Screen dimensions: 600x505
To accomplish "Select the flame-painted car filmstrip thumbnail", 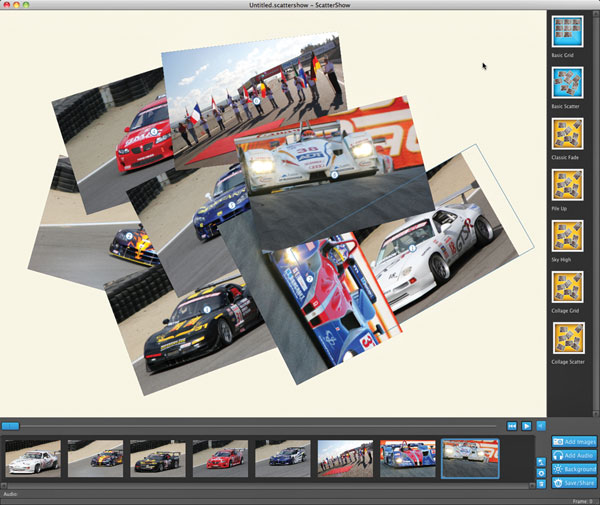I will click(x=95, y=458).
